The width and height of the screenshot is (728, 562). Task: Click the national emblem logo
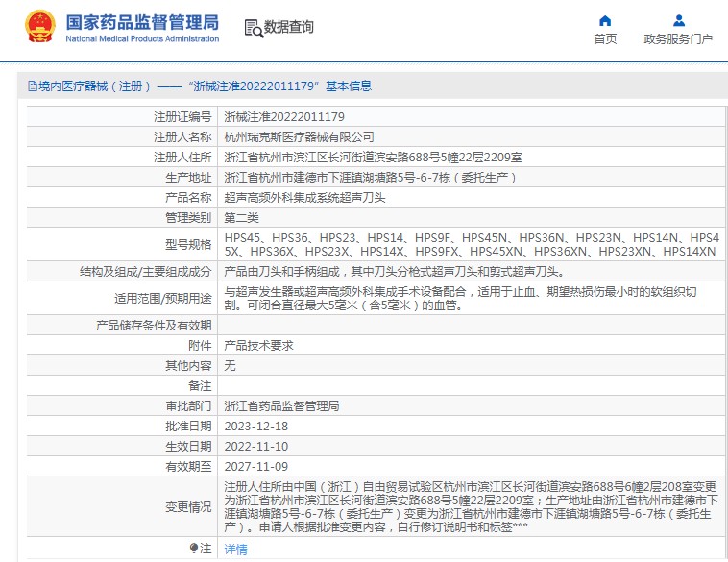40,27
